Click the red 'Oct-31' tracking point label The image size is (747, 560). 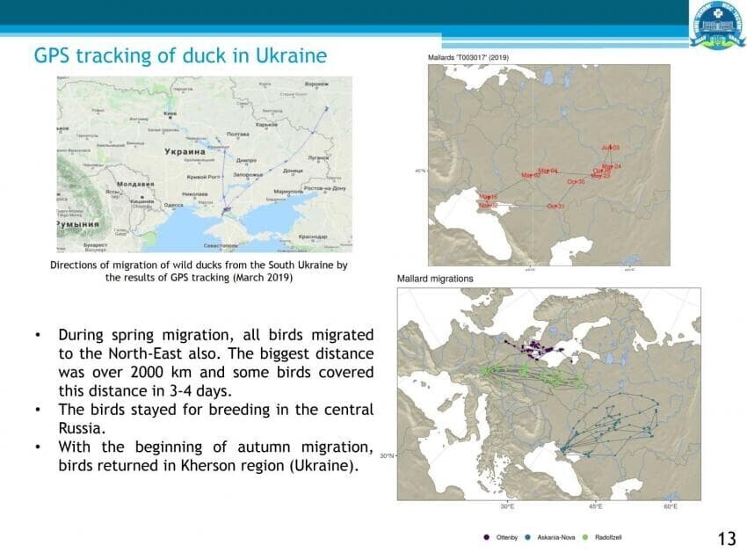(556, 207)
